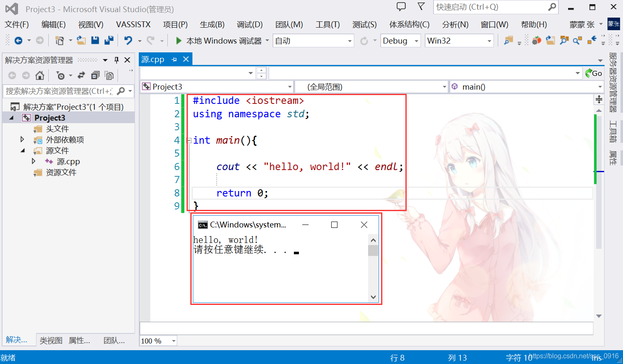Click the 蒙蒙 张 account name

tap(582, 24)
